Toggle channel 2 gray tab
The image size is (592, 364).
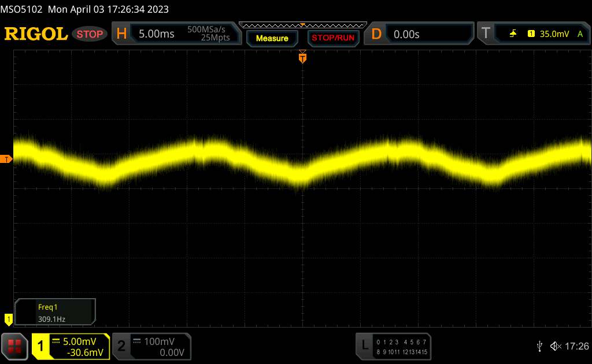tap(121, 346)
